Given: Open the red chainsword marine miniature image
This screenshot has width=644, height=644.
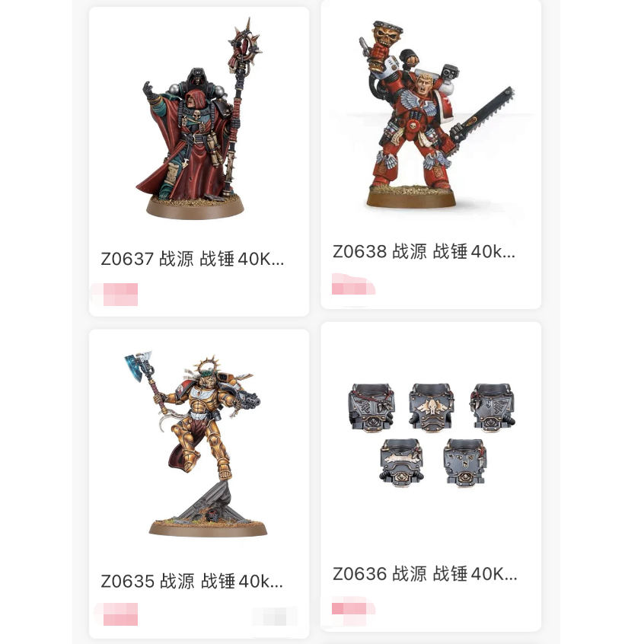Looking at the screenshot, I should (436, 114).
